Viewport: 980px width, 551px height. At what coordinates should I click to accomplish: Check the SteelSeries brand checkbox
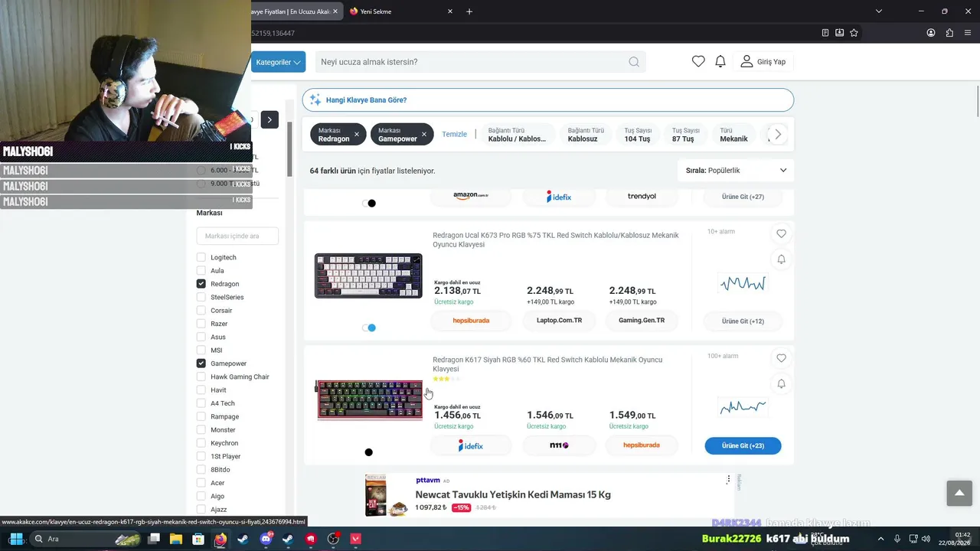tap(201, 297)
